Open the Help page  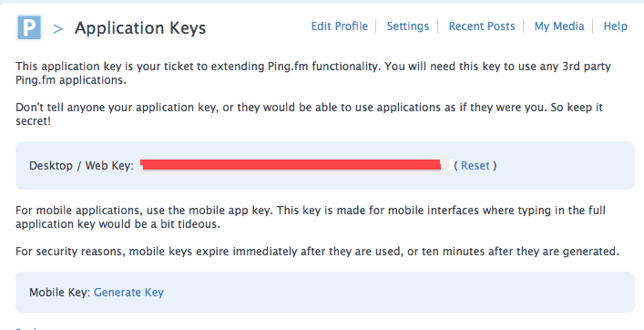615,26
